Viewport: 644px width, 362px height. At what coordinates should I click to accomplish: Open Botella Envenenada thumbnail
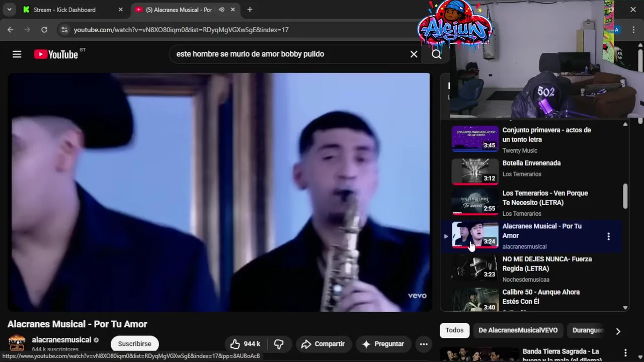point(475,171)
